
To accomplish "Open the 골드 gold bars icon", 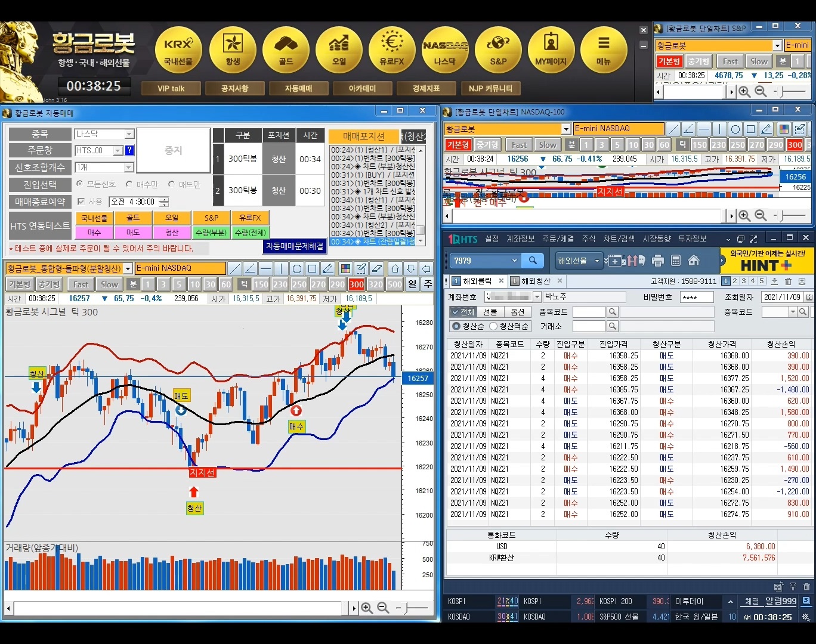I will [286, 51].
